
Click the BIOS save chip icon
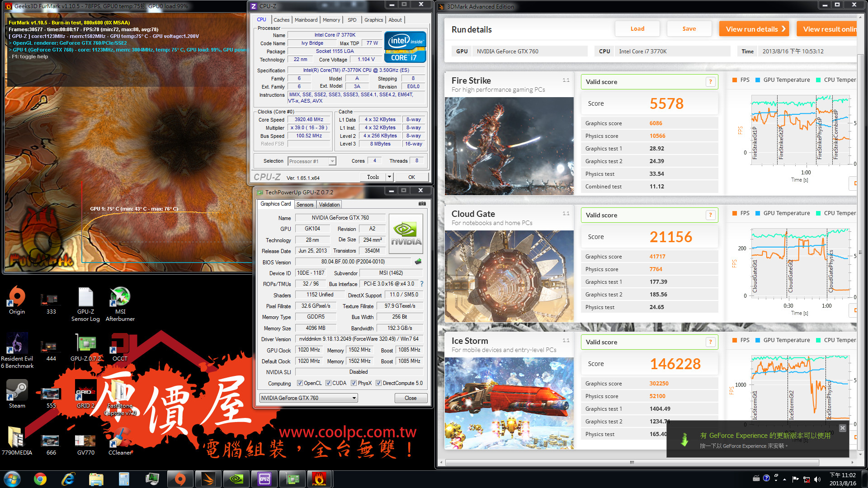point(418,262)
